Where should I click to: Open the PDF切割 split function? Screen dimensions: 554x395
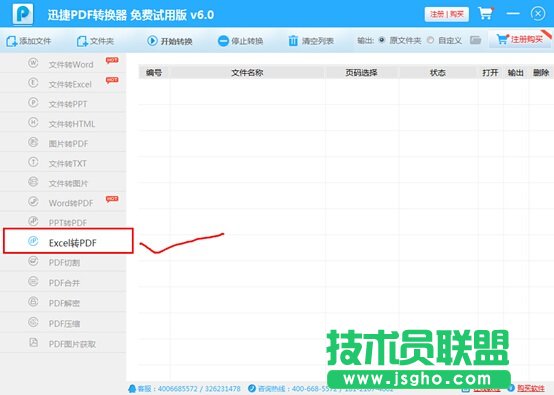tap(63, 263)
